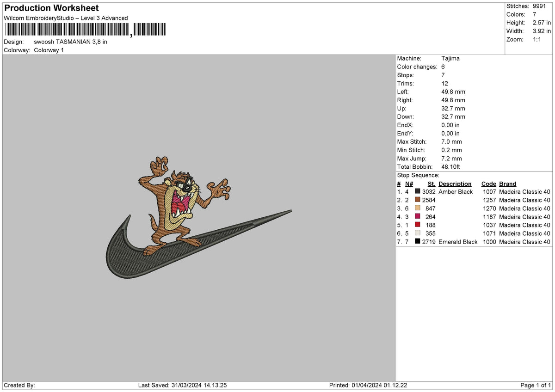
Task: Click the 'Production Worksheet' title
Action: [x=51, y=8]
